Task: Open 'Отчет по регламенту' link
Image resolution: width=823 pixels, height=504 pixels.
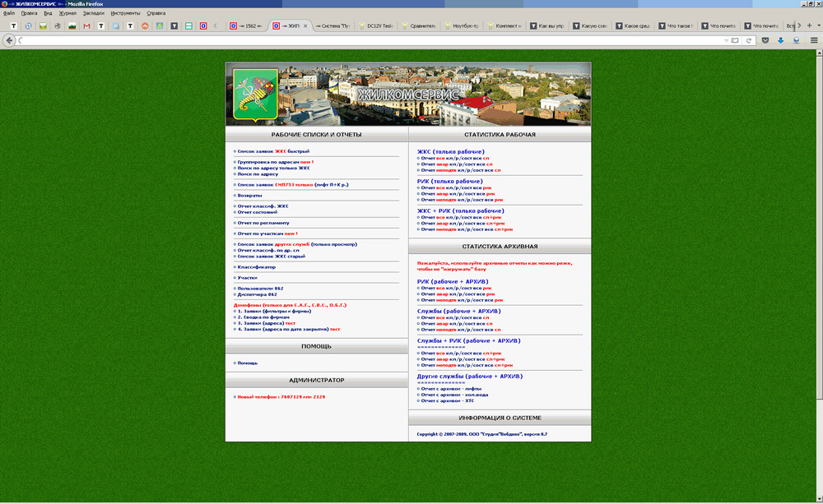Action: pyautogui.click(x=263, y=223)
